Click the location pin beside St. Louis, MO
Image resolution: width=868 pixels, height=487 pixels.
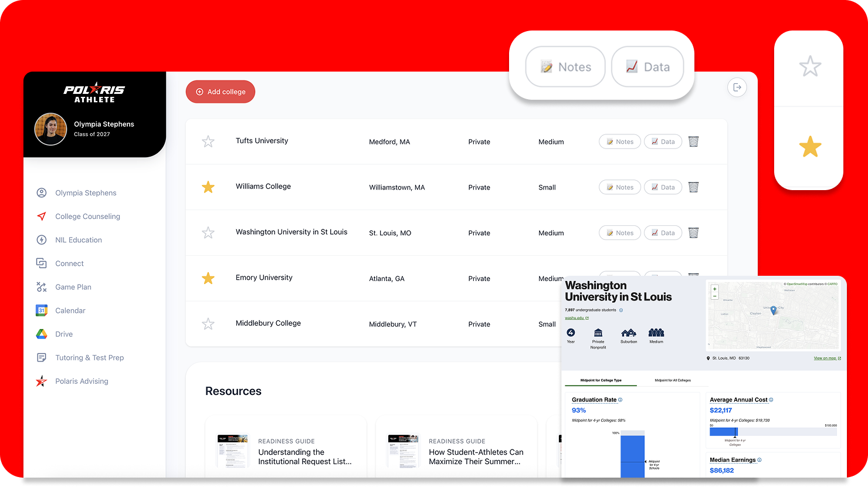pyautogui.click(x=708, y=358)
